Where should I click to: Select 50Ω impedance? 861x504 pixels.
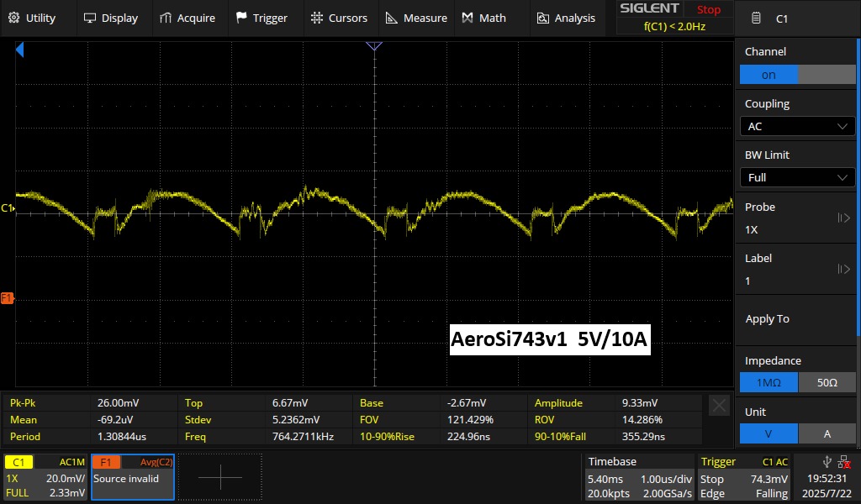pos(827,382)
